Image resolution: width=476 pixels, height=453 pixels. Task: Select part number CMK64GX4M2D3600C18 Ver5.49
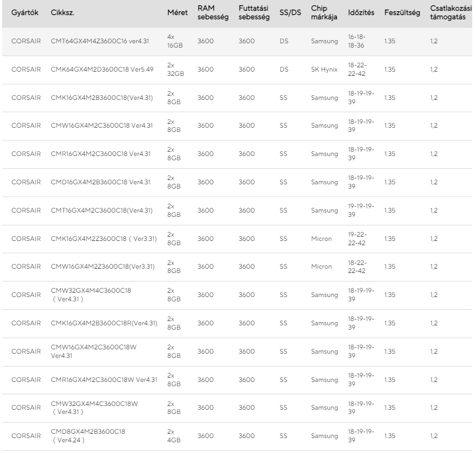pyautogui.click(x=102, y=69)
